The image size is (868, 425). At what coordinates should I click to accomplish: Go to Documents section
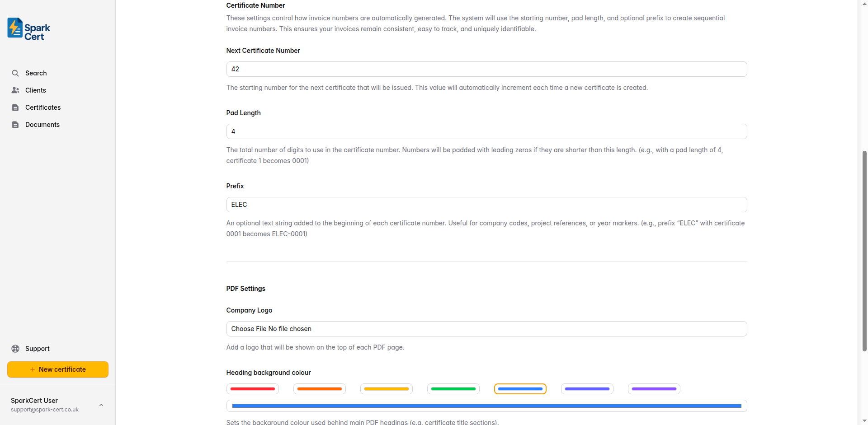[x=42, y=125]
